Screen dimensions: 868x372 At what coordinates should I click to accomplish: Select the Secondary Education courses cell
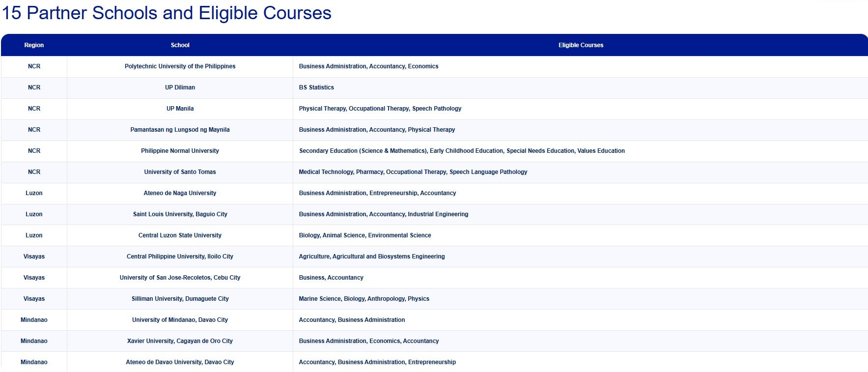581,151
